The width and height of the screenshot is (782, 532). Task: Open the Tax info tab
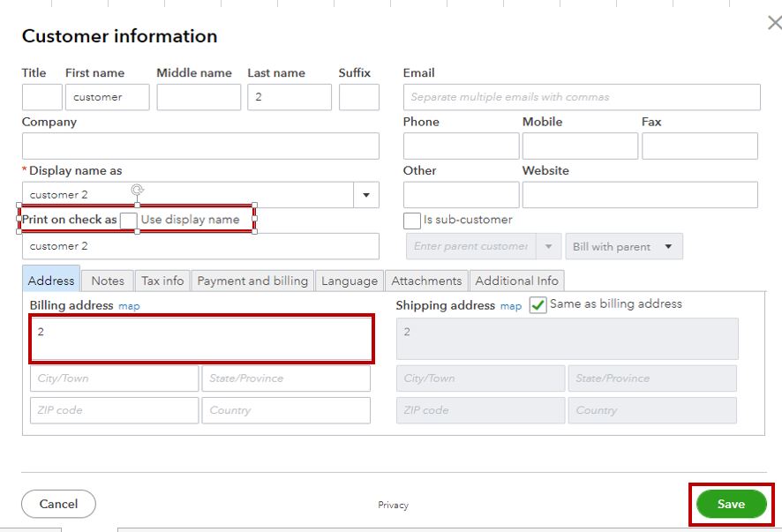[162, 281]
